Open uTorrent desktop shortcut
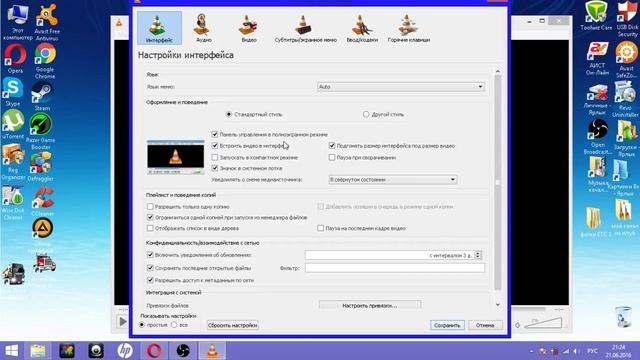 (13, 124)
